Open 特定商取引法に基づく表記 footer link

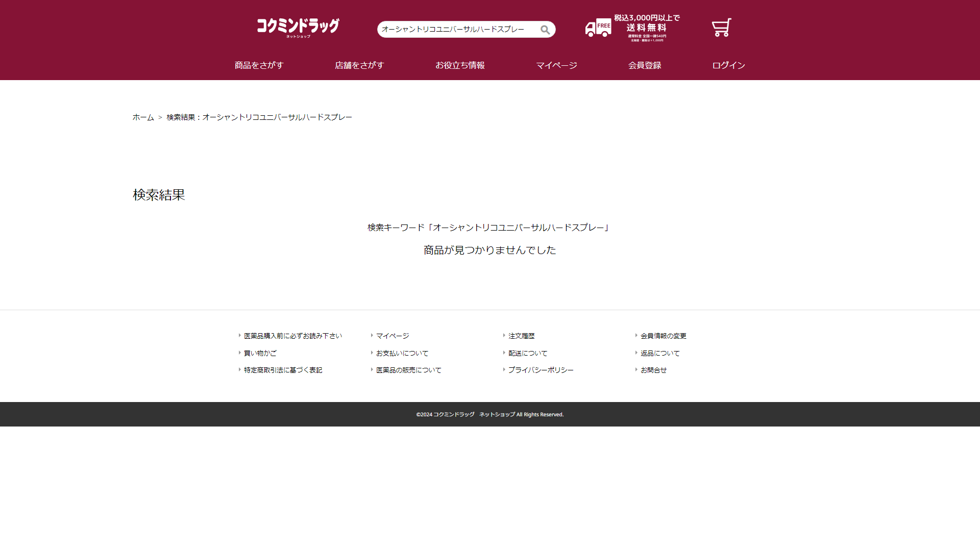tap(283, 370)
